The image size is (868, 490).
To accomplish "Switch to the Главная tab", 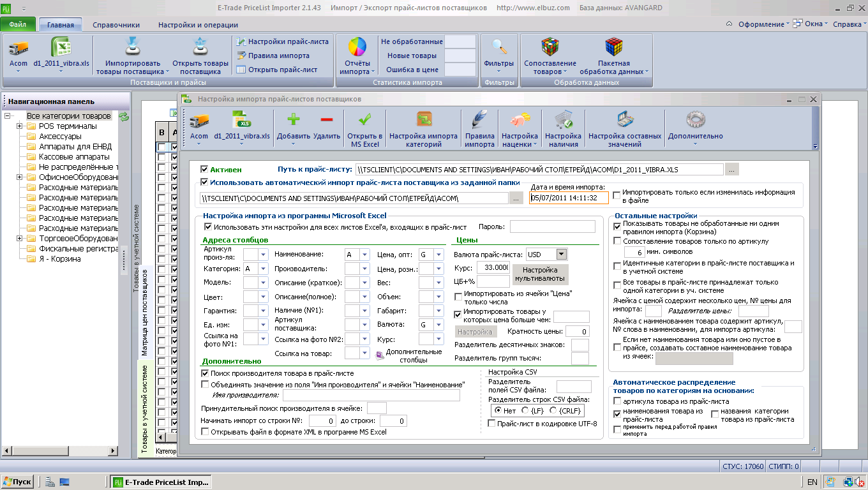I will tap(61, 26).
